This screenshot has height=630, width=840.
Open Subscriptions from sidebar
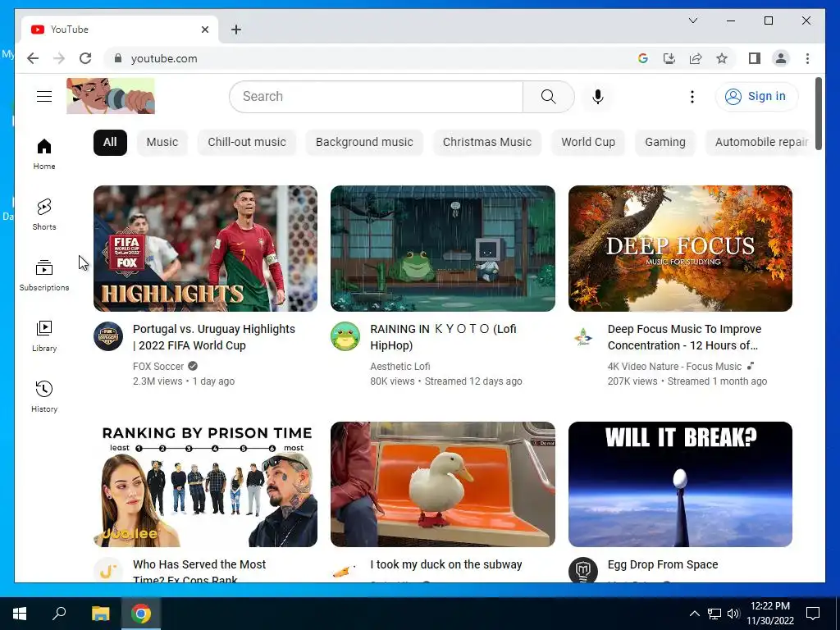[x=44, y=276]
